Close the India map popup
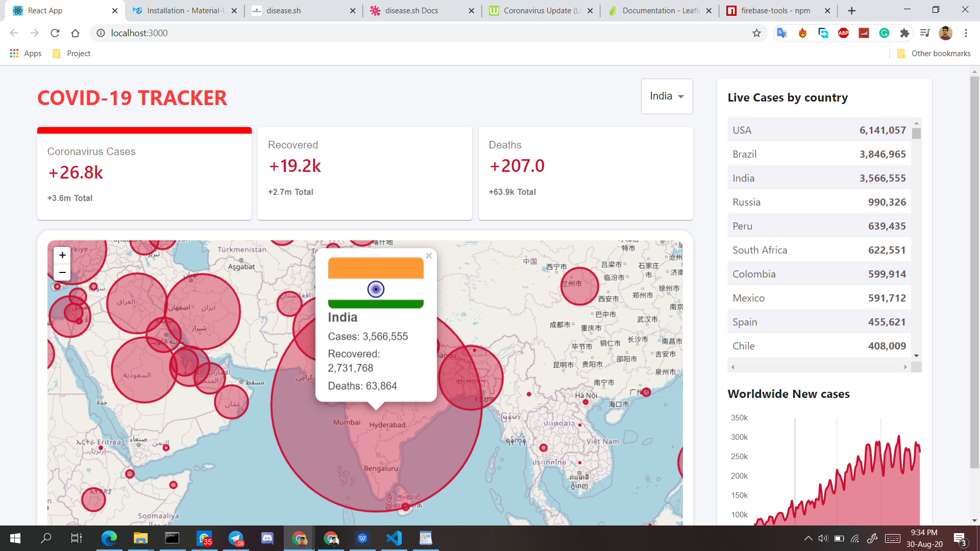This screenshot has height=551, width=980. click(429, 256)
